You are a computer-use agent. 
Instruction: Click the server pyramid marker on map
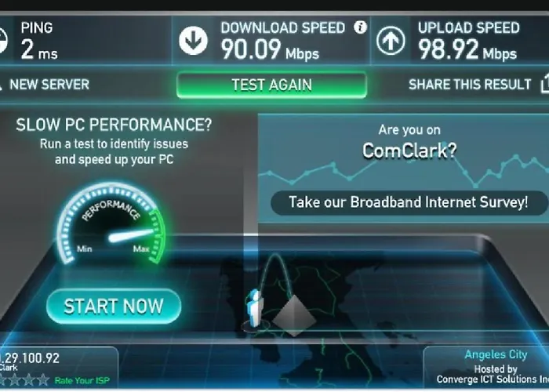click(293, 315)
